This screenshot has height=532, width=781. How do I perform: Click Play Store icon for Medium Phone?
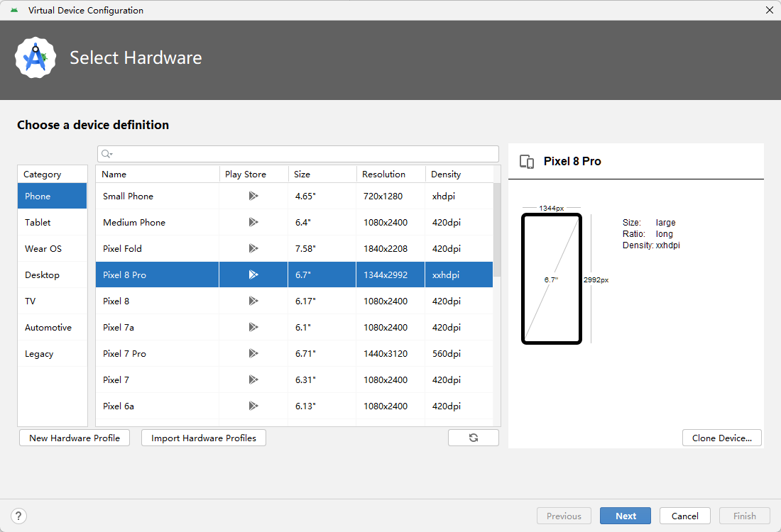pyautogui.click(x=253, y=222)
